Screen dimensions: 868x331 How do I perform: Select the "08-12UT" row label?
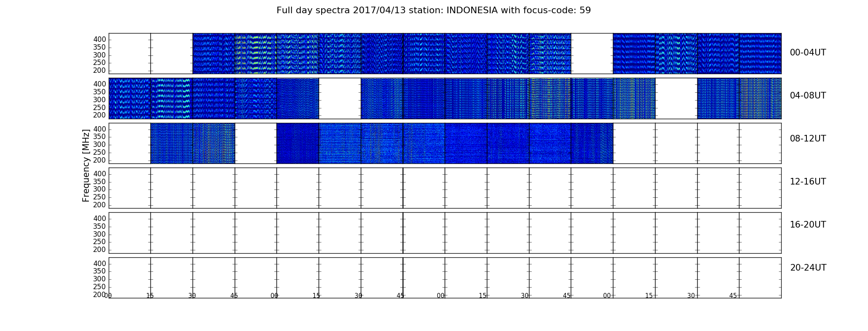808,139
